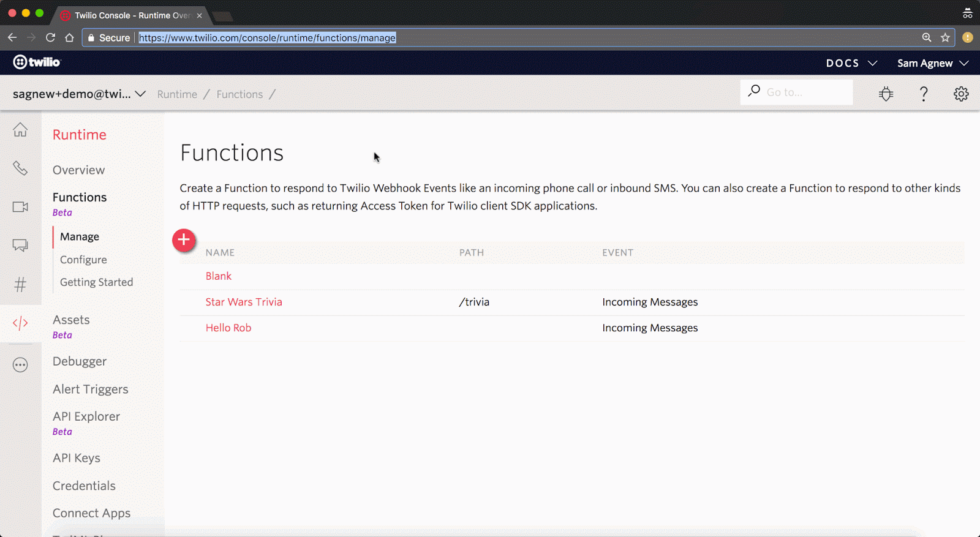Open Credentials in the sidebar
980x537 pixels.
point(84,486)
